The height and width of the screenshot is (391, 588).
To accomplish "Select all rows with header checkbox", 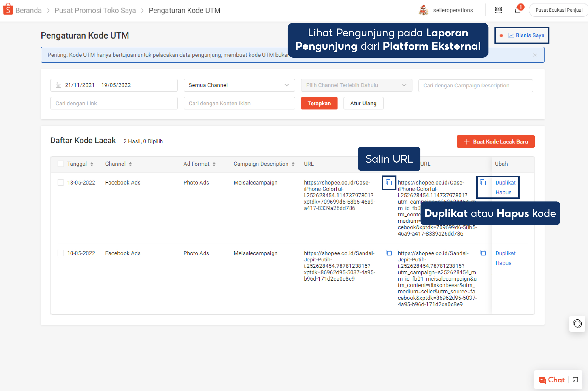I will (x=60, y=164).
